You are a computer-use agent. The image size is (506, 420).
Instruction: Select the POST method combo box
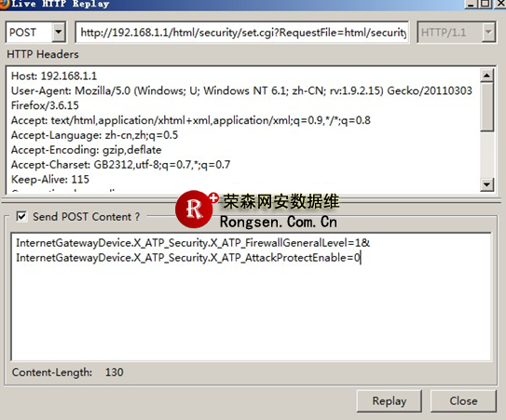click(35, 33)
